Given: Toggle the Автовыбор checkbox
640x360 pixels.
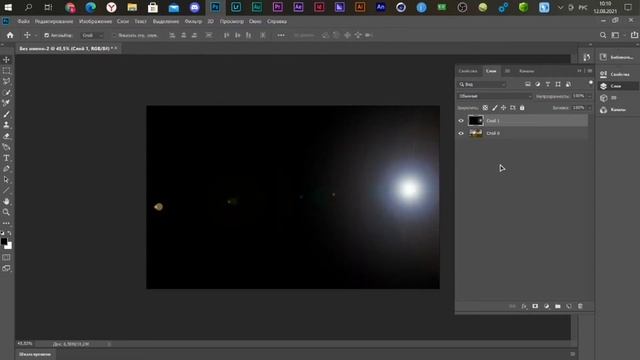Looking at the screenshot, I should [47, 36].
